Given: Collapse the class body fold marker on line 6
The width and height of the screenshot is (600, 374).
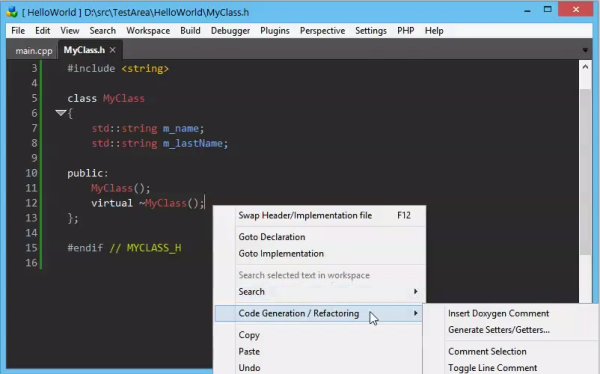Looking at the screenshot, I should pos(60,113).
